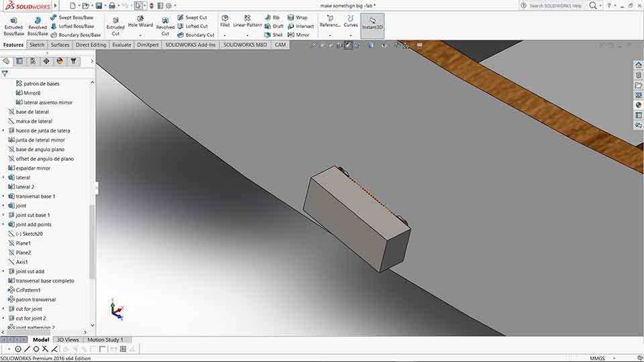Image resolution: width=644 pixels, height=362 pixels.
Task: Click the feature tree vertical scrollbar
Action: 92,203
